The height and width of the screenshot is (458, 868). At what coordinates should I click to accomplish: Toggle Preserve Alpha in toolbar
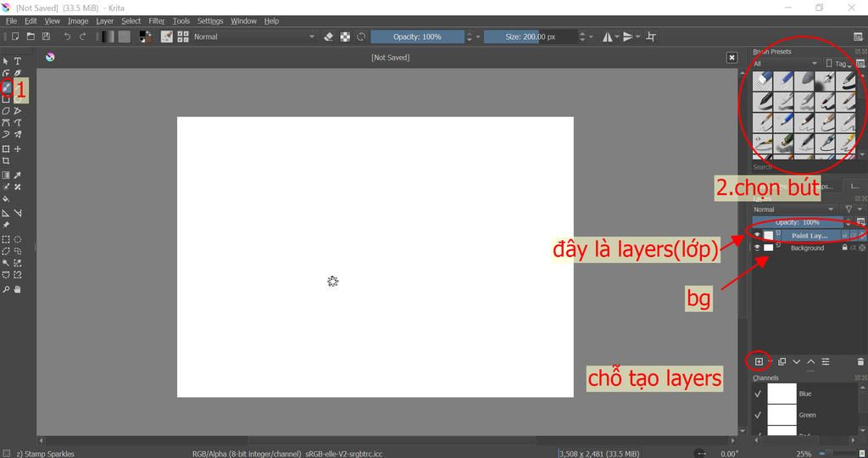pos(345,36)
